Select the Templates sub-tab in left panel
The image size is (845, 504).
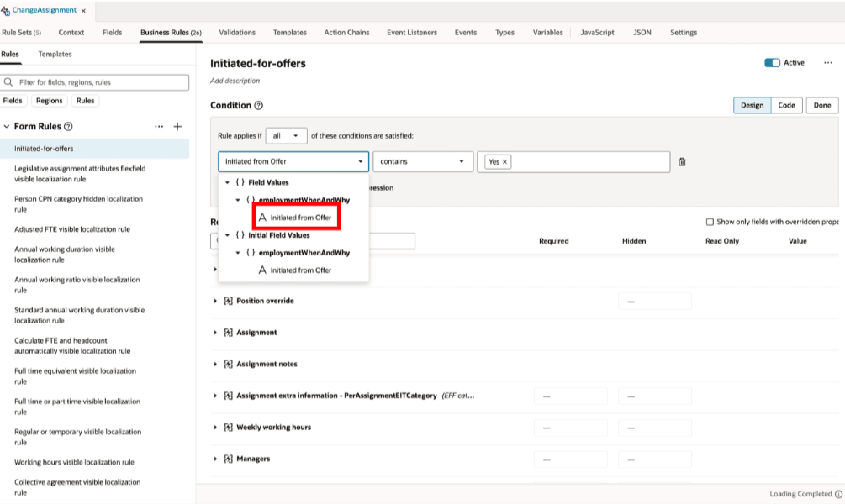coord(55,54)
